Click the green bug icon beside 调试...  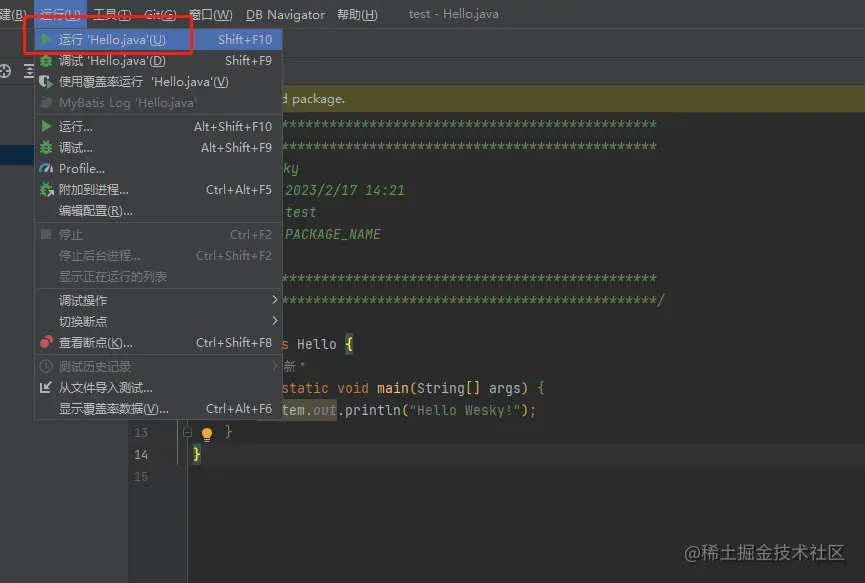tap(46, 147)
